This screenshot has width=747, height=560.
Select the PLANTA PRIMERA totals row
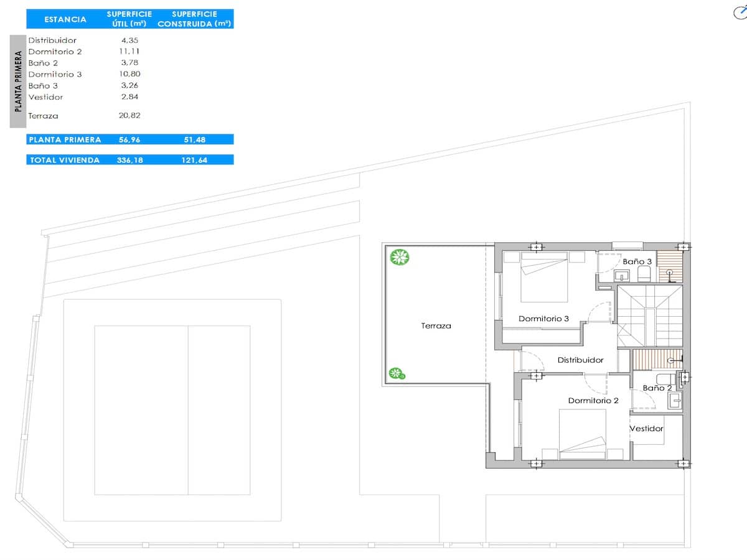coord(129,139)
